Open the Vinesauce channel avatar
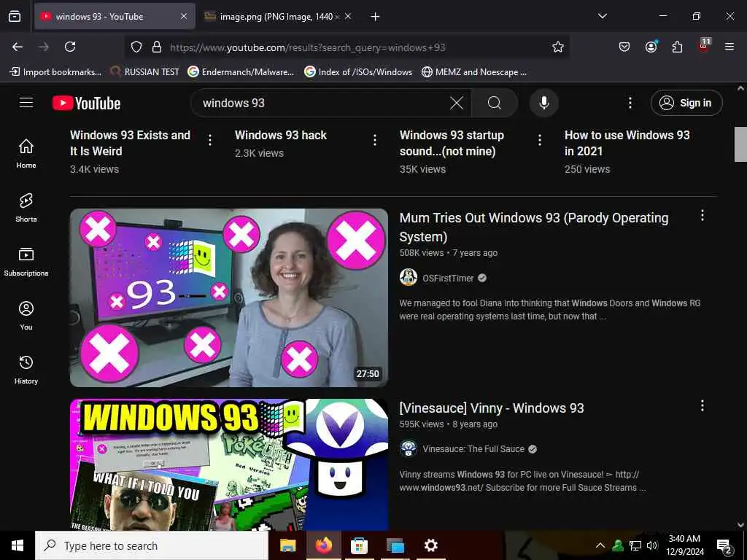Image resolution: width=747 pixels, height=560 pixels. 409,448
